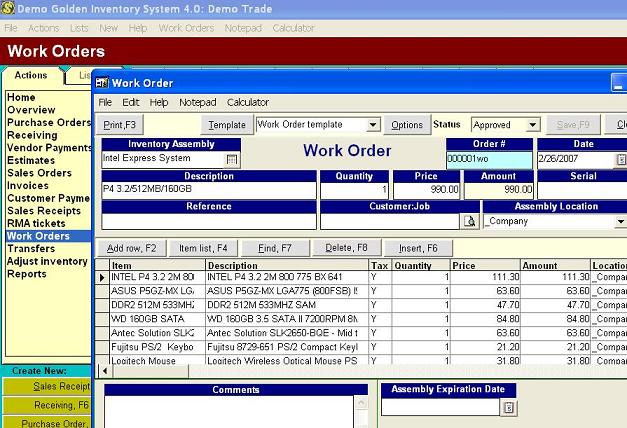Open Sales Orders in sidebar
627x428 pixels.
(x=40, y=173)
